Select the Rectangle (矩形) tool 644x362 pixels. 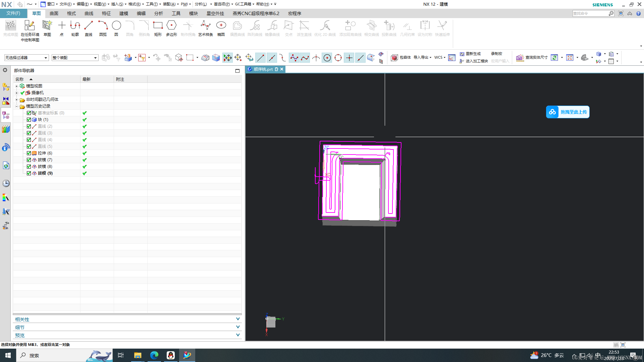[x=158, y=28]
